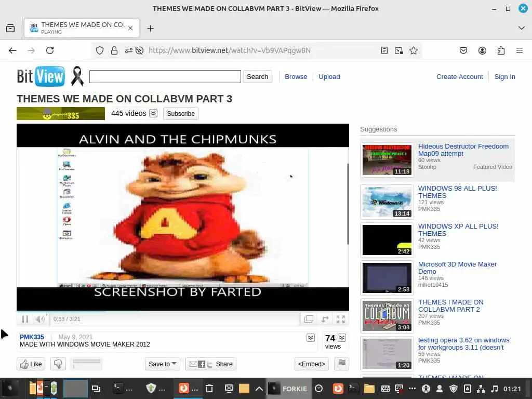Click the rating bar beside dislike
Image resolution: width=532 pixels, height=399 pixels.
(x=87, y=363)
